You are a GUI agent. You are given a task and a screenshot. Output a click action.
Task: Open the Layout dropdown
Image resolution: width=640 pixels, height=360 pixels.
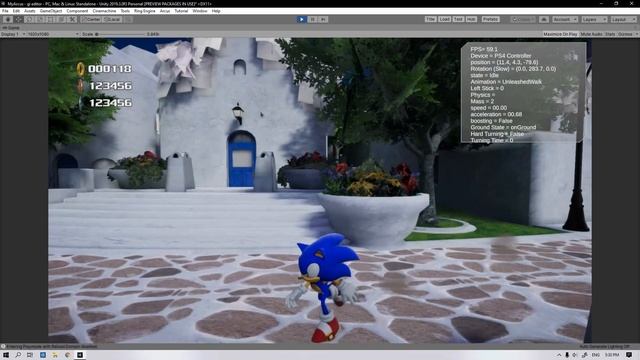623,19
